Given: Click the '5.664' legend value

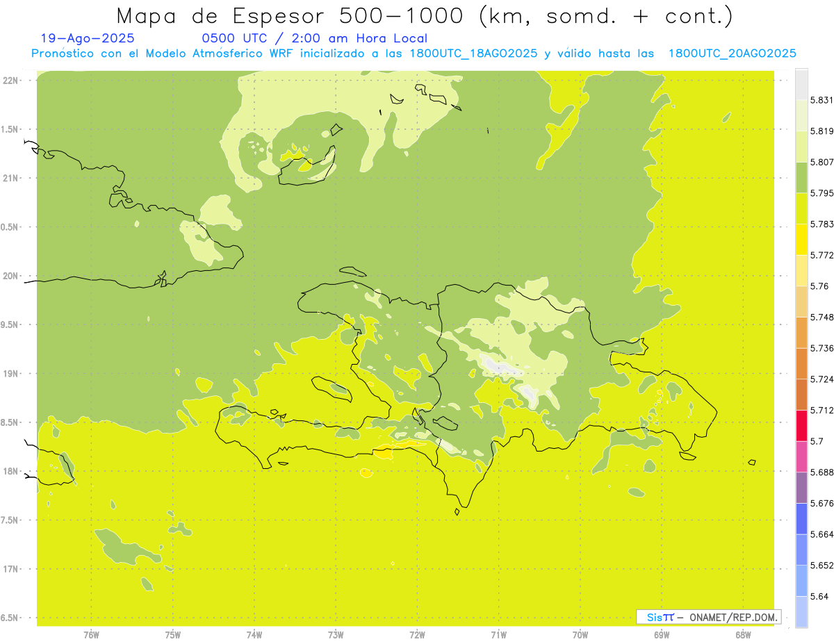Looking at the screenshot, I should (822, 534).
